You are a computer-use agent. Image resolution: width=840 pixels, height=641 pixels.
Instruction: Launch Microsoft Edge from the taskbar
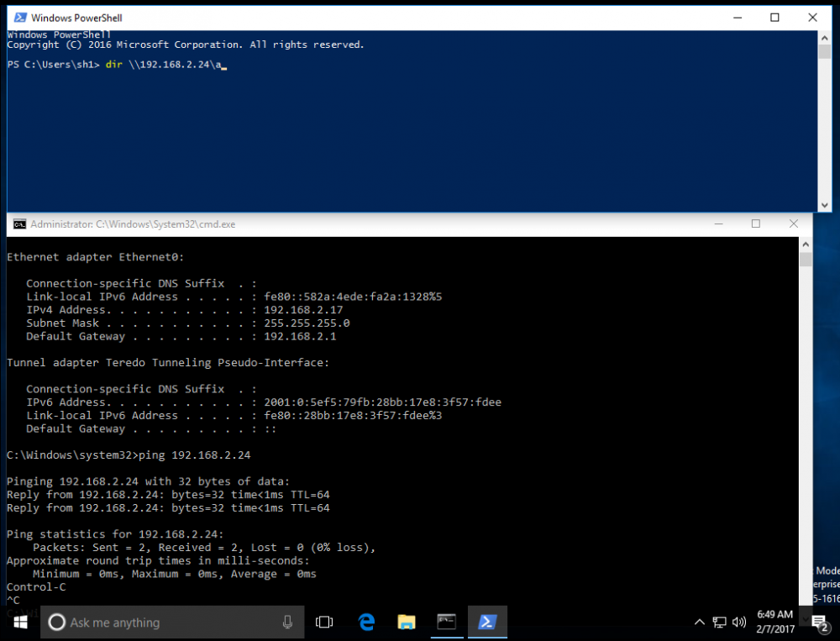coord(366,623)
